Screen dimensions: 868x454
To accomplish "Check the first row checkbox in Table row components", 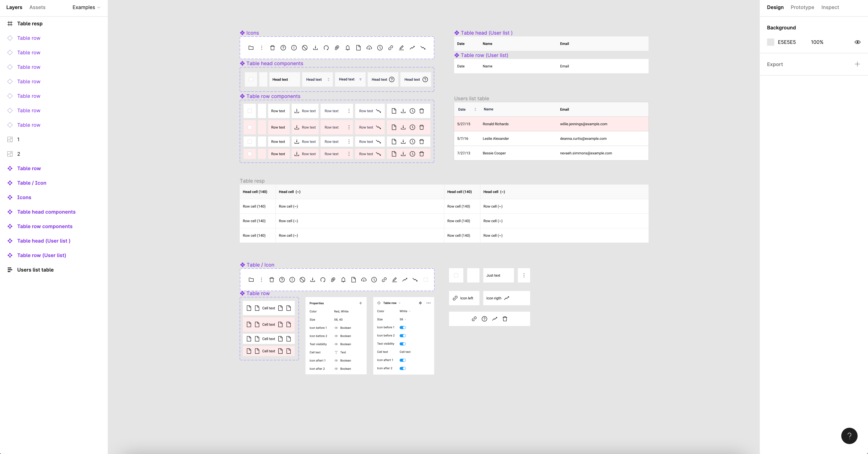I will tap(250, 111).
